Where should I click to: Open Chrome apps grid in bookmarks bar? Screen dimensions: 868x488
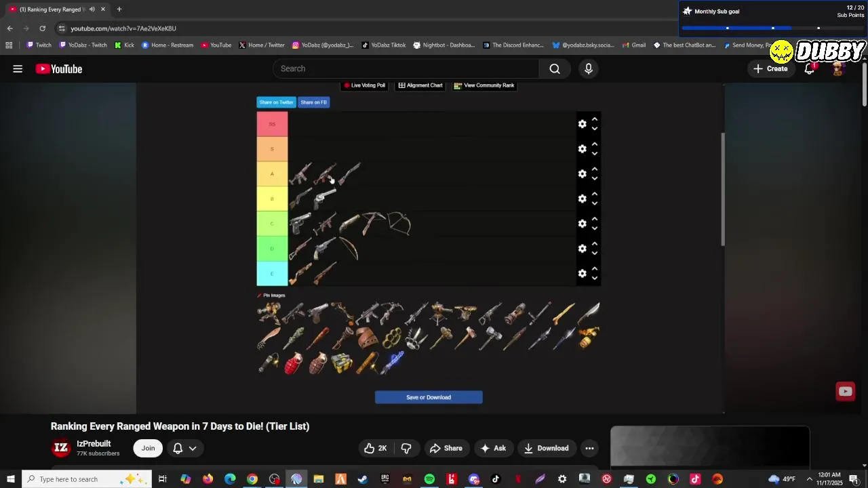tap(9, 45)
